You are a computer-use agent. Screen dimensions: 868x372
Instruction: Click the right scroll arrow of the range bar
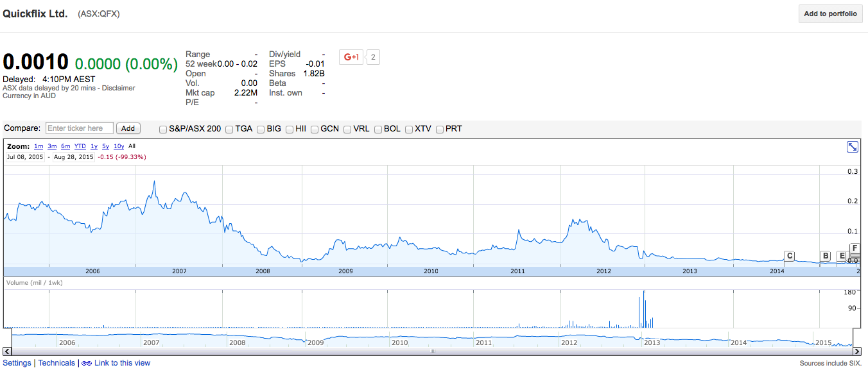857,351
